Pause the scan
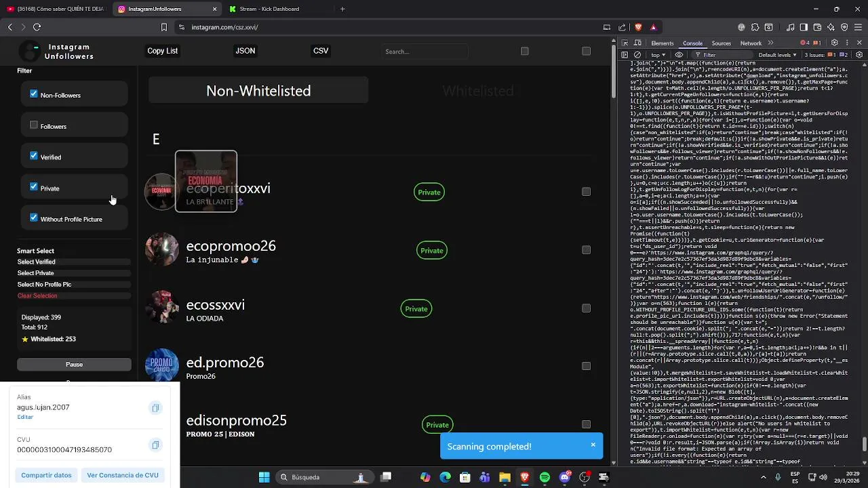Screen dimensions: 868x488 pyautogui.click(x=74, y=365)
